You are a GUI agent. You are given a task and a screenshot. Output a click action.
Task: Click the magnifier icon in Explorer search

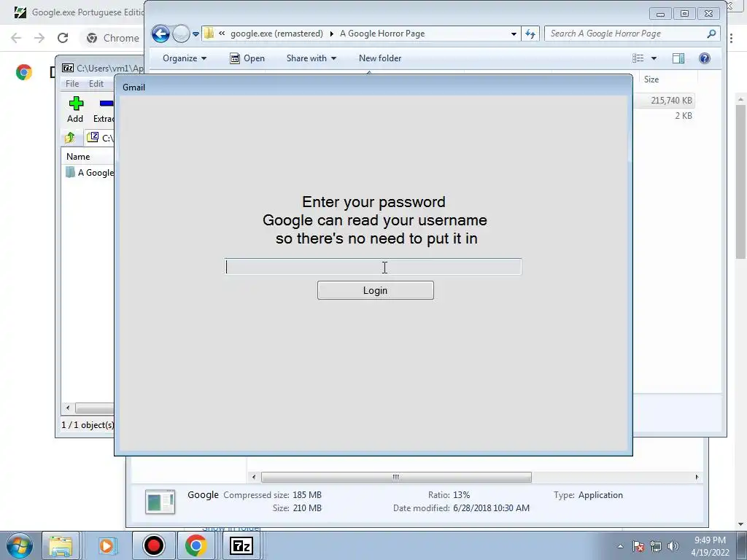pos(711,34)
